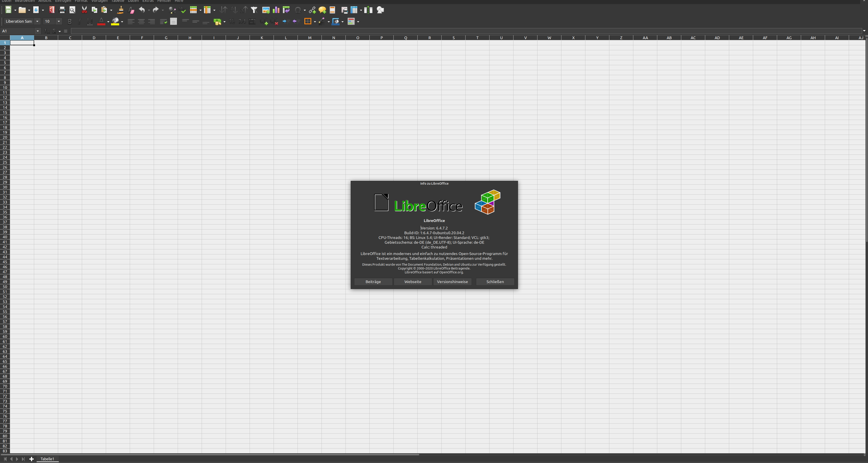Screen dimensions: 868x463
Task: Click the Define Print Area icon
Action: (344, 10)
